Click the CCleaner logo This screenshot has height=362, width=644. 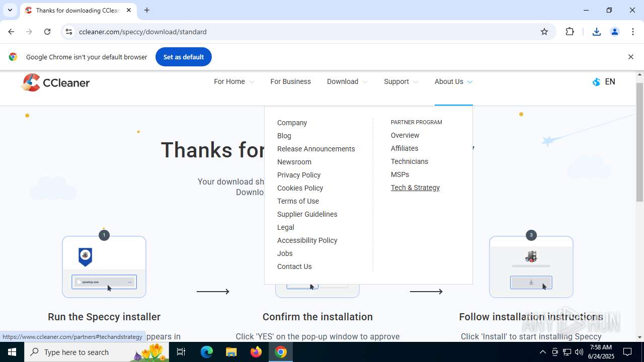click(x=55, y=82)
